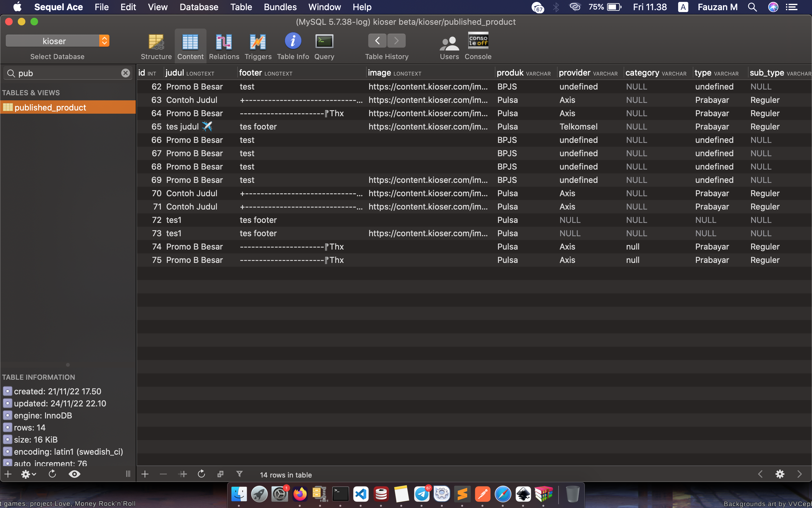Screen dimensions: 812x508
Task: Open the Help menu
Action: [x=362, y=7]
